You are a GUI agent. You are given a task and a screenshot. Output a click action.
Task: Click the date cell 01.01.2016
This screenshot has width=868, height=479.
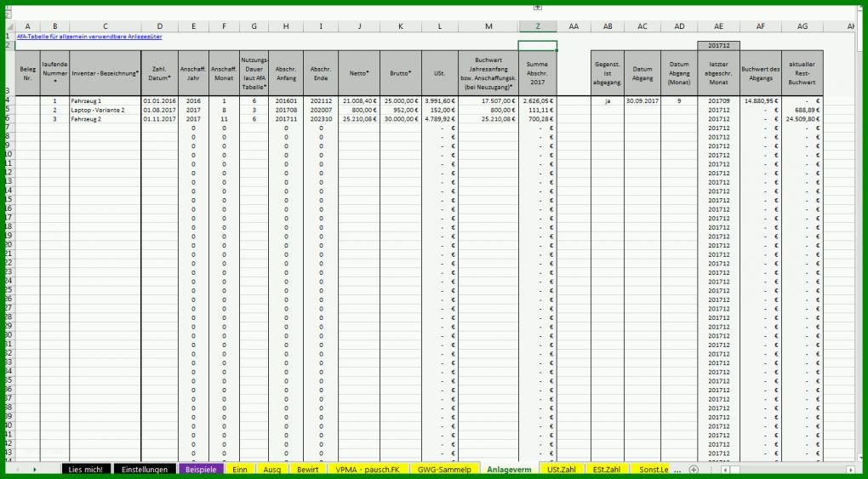tap(159, 101)
